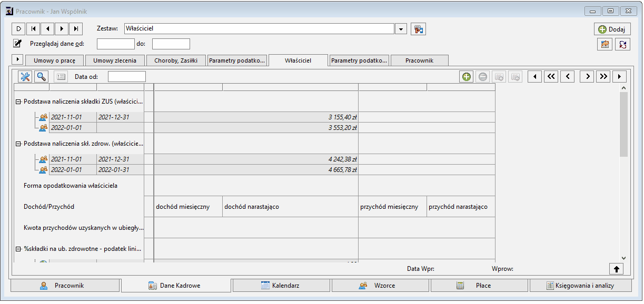Open the Płace bottom tab
Screen dimensions: 644x304
coord(480,286)
